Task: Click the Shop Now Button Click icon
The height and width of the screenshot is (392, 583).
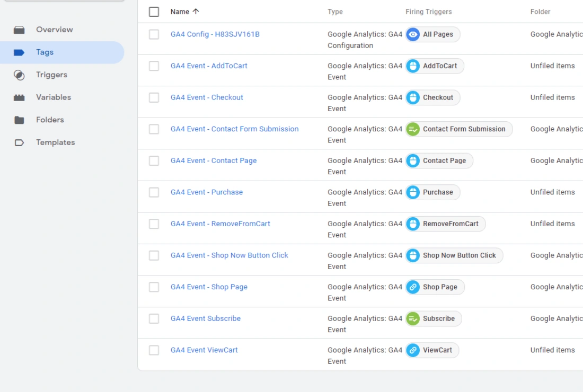Action: 413,256
